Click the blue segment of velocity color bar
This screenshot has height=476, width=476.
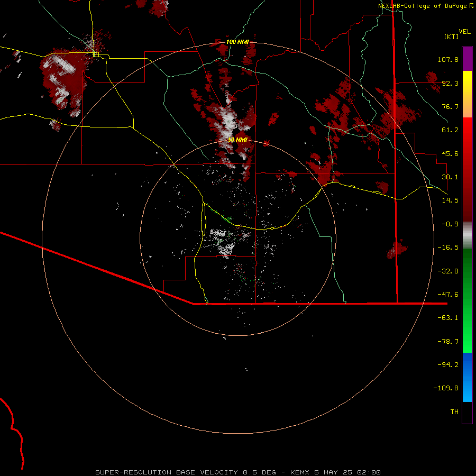[467, 377]
